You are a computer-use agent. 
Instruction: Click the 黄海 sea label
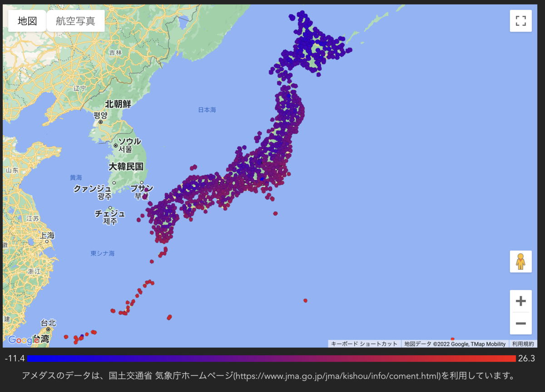tap(76, 178)
